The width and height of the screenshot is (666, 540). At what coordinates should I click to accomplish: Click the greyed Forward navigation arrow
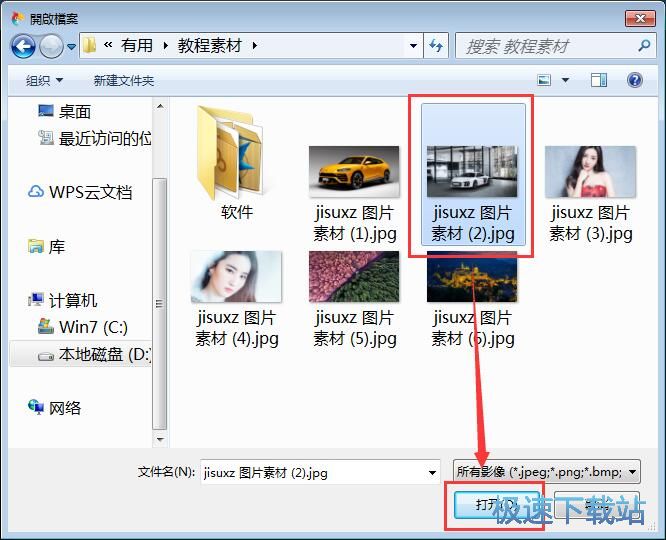click(x=51, y=46)
